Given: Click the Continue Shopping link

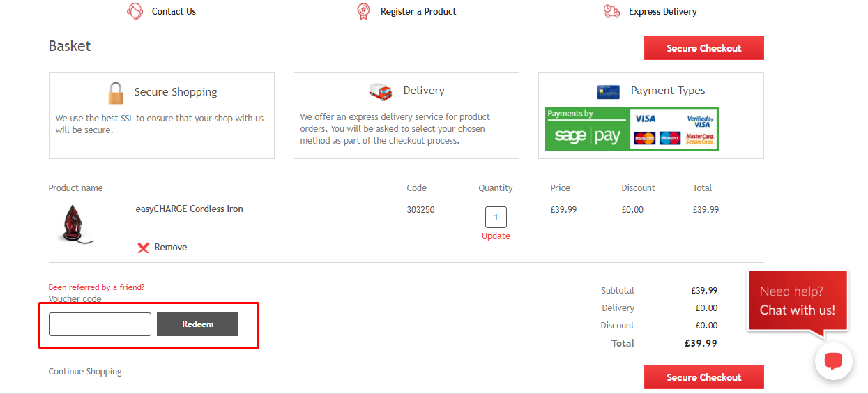Looking at the screenshot, I should pos(85,372).
